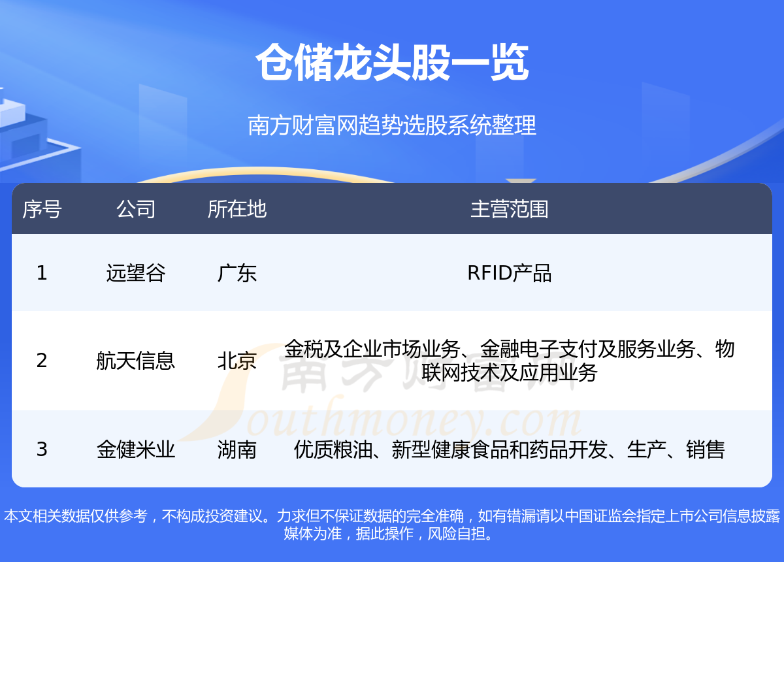This screenshot has width=784, height=686.
Task: Select row number 1 cell
Action: (x=42, y=272)
